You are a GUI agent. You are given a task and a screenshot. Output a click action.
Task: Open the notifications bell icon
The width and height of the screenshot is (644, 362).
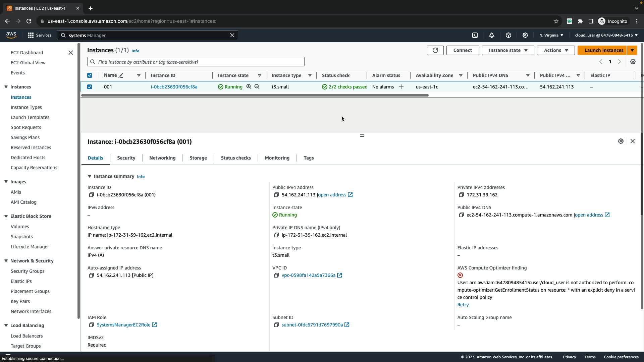tap(492, 35)
